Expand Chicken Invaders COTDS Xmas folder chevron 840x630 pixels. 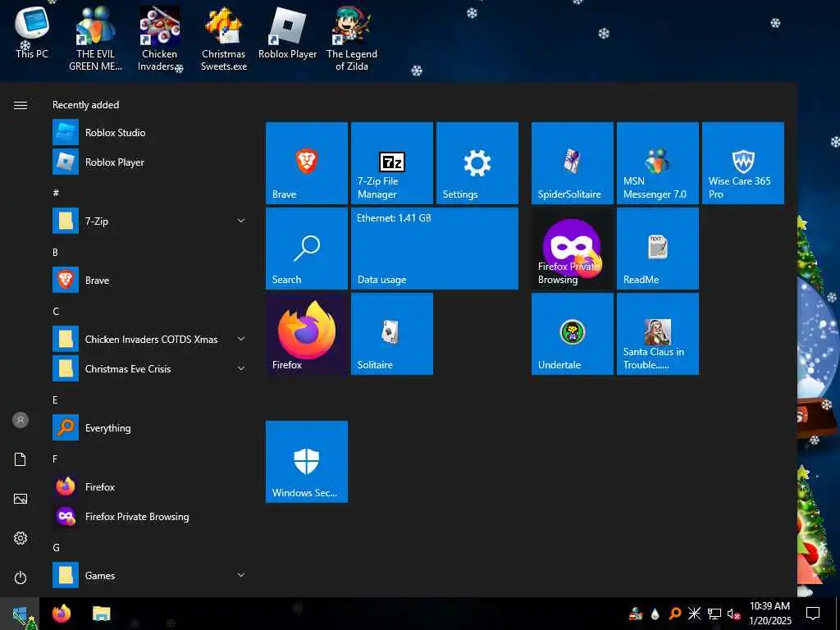pyautogui.click(x=241, y=339)
